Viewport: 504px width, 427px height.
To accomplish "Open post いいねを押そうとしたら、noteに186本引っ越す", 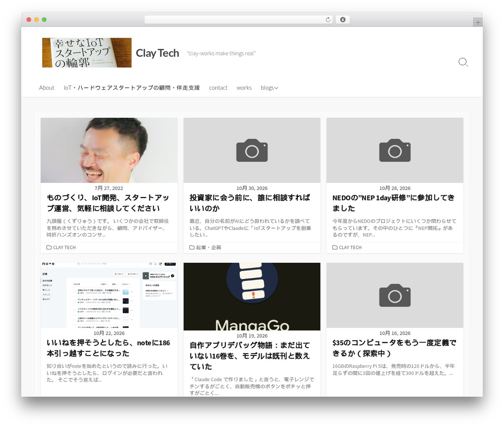I will point(108,348).
